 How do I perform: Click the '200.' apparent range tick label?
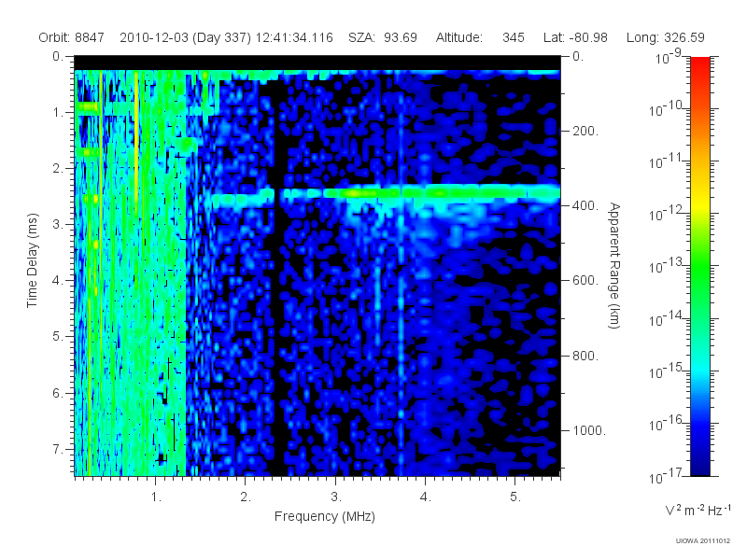[x=585, y=131]
